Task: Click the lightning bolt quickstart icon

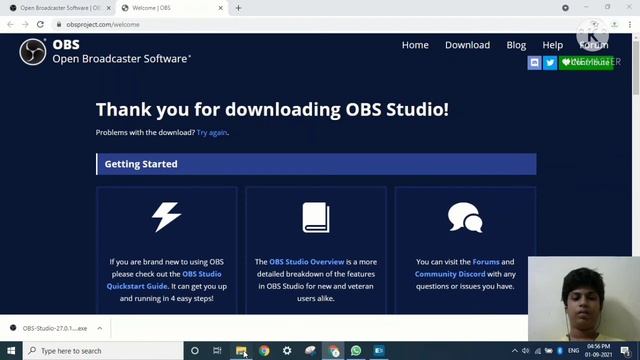Action: (x=167, y=217)
